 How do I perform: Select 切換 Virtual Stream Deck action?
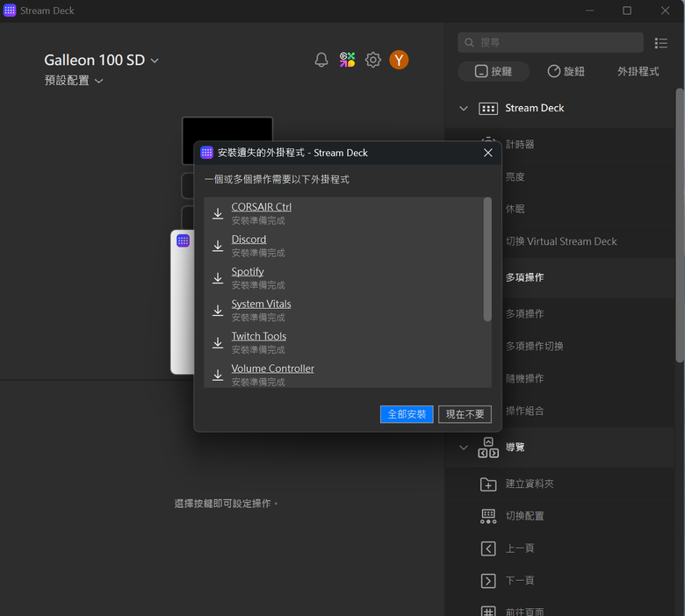pyautogui.click(x=560, y=241)
